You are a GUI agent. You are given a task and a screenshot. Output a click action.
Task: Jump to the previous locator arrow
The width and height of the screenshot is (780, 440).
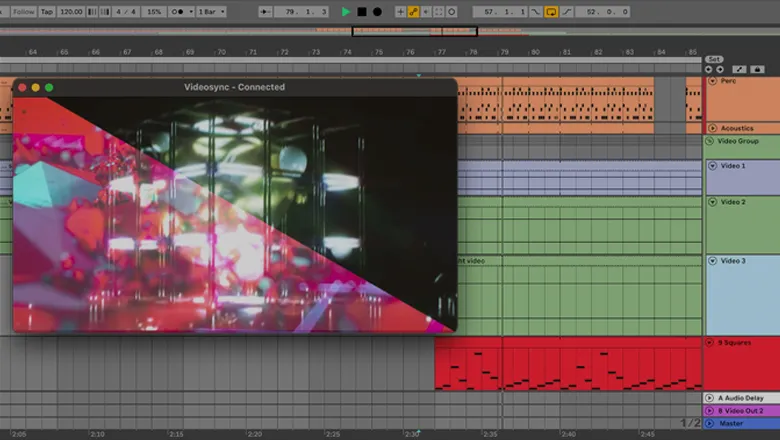(x=708, y=69)
